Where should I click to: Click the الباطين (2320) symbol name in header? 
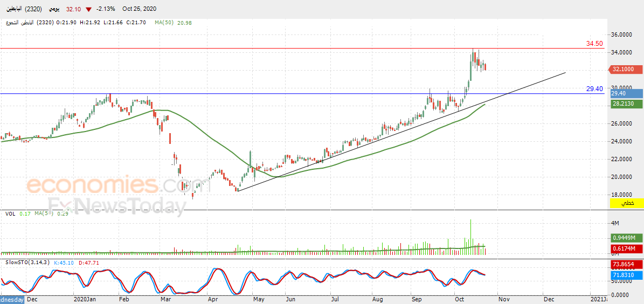click(x=25, y=9)
